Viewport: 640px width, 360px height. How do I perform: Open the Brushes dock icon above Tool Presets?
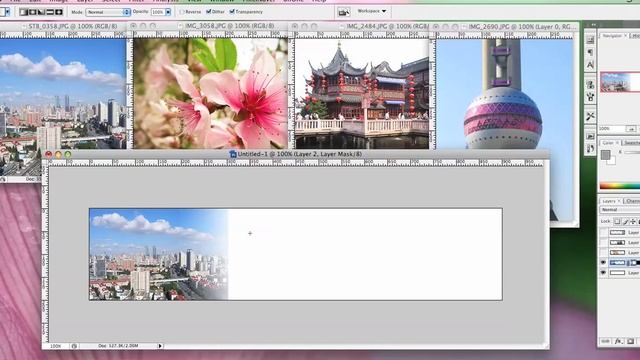590,97
